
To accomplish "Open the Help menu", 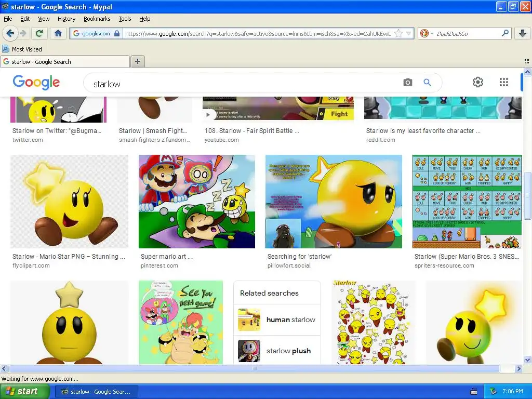I will click(x=145, y=19).
